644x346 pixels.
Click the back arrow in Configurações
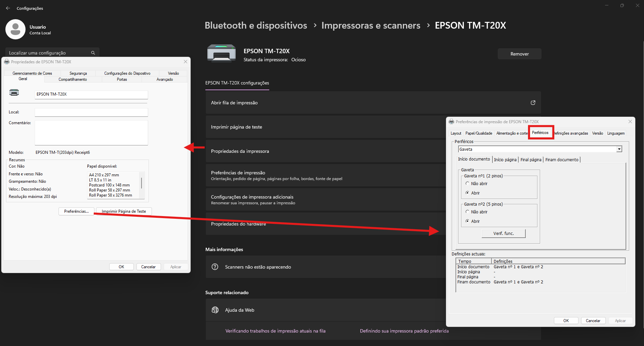pos(8,8)
